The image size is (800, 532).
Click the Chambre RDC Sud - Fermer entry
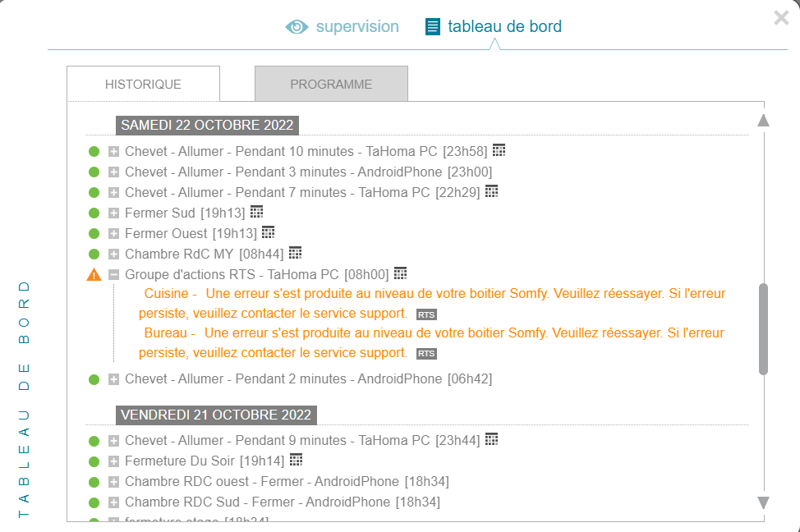257,502
